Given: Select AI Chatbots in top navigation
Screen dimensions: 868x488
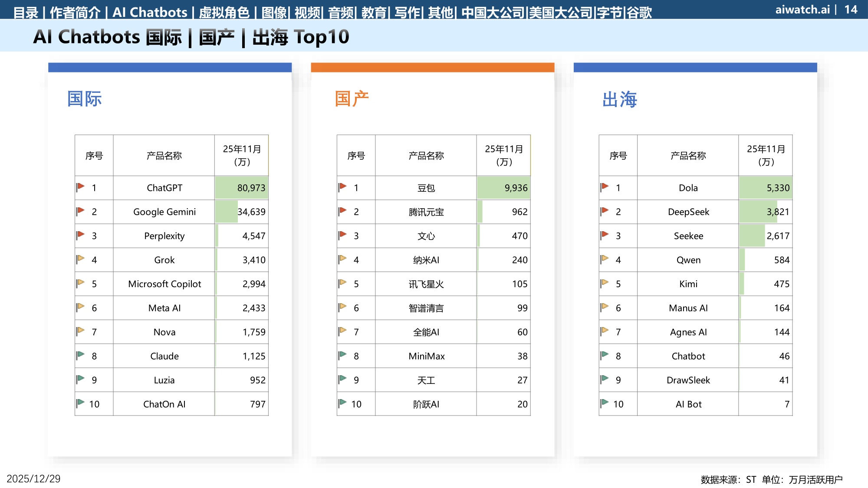Looking at the screenshot, I should pyautogui.click(x=150, y=13).
